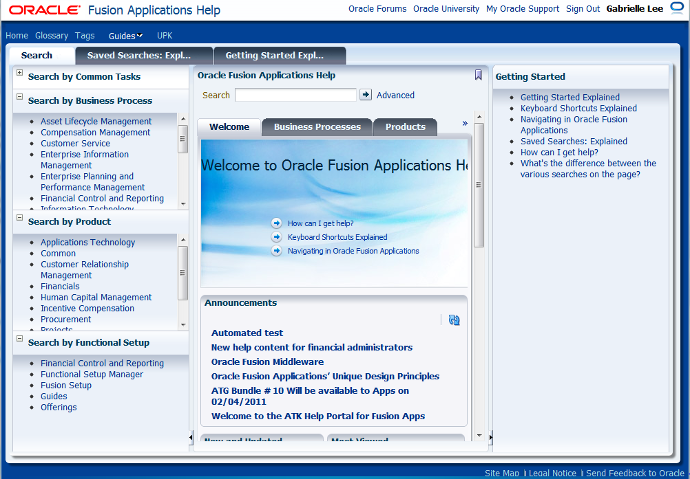This screenshot has height=479, width=690.
Task: Collapse Search by Business Process section
Action: pos(20,97)
